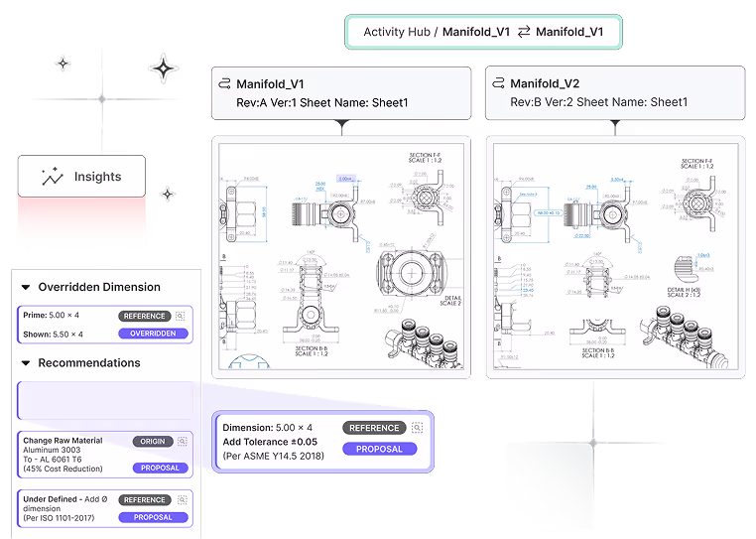Screen dimensions: 756x539
Task: Open the Manifold_V1 drawing sheet thumbnail
Action: (341, 257)
